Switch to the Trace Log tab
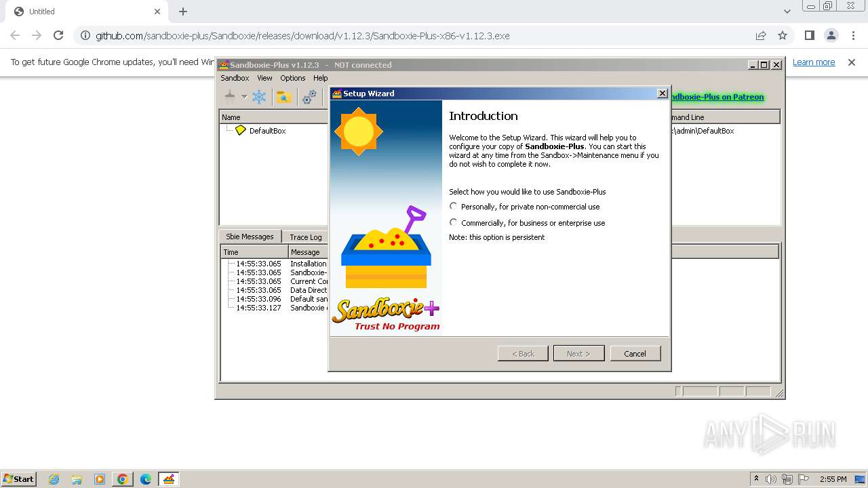This screenshot has height=488, width=868. pyautogui.click(x=306, y=237)
